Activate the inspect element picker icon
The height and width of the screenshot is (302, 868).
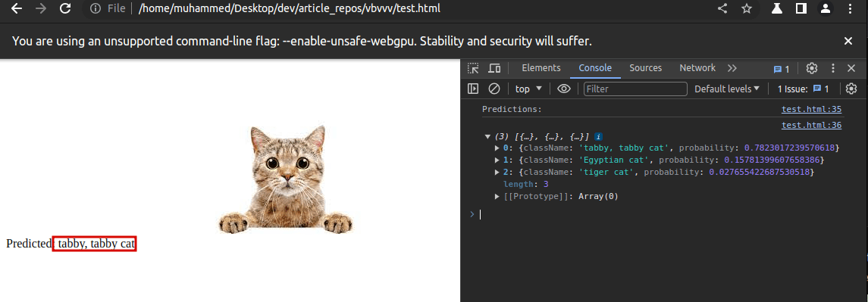click(x=473, y=68)
